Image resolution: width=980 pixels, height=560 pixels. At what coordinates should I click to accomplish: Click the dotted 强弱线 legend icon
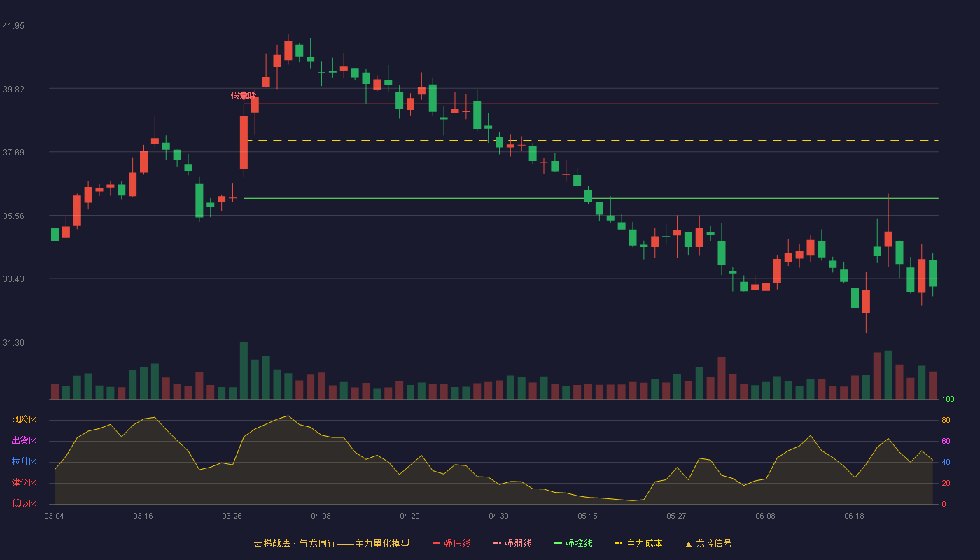click(x=497, y=543)
